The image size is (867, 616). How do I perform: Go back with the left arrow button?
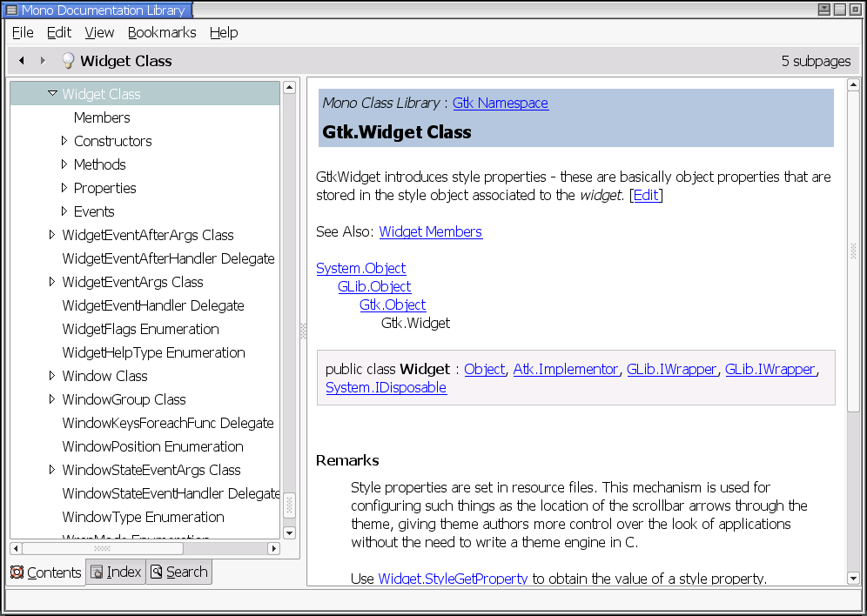tap(22, 60)
